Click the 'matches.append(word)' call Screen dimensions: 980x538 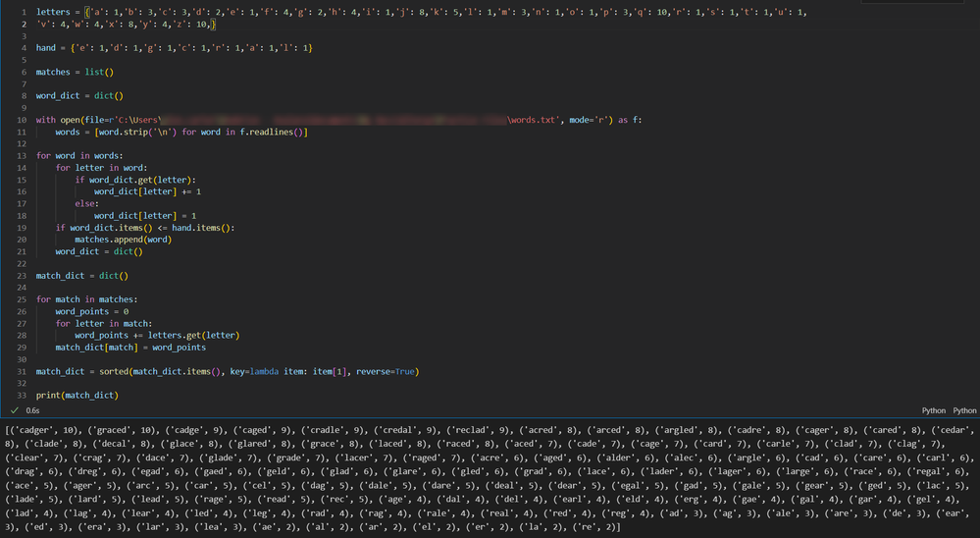124,240
